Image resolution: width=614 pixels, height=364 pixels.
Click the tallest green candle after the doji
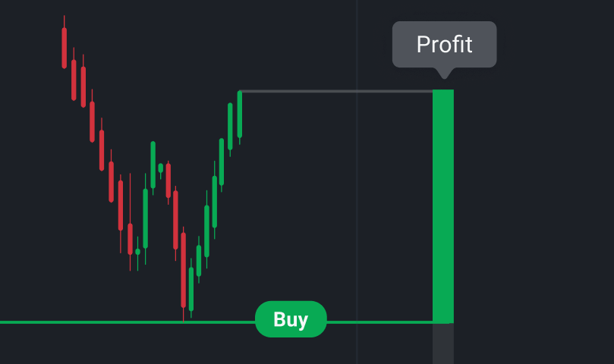pos(146,218)
